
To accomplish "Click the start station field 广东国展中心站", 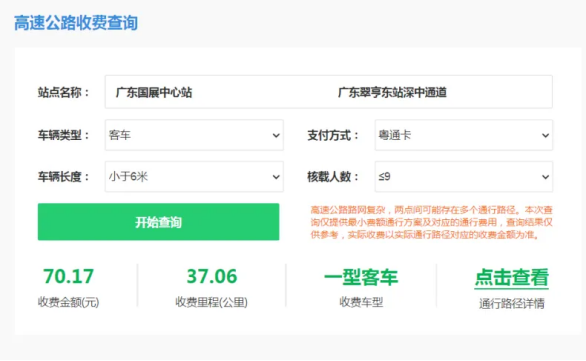I will click(x=154, y=92).
